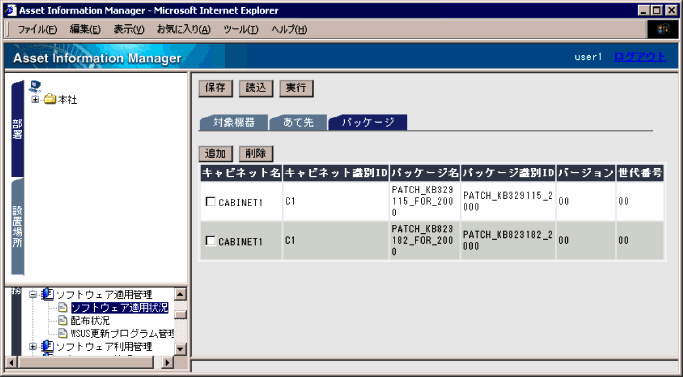Open the ツール(T) menu
The height and width of the screenshot is (377, 683).
click(x=241, y=29)
